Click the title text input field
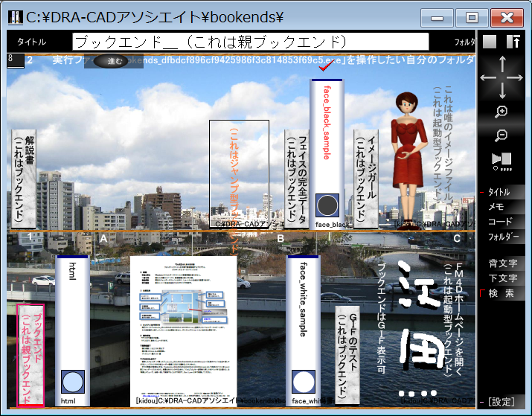This screenshot has height=416, width=532. coord(251,42)
